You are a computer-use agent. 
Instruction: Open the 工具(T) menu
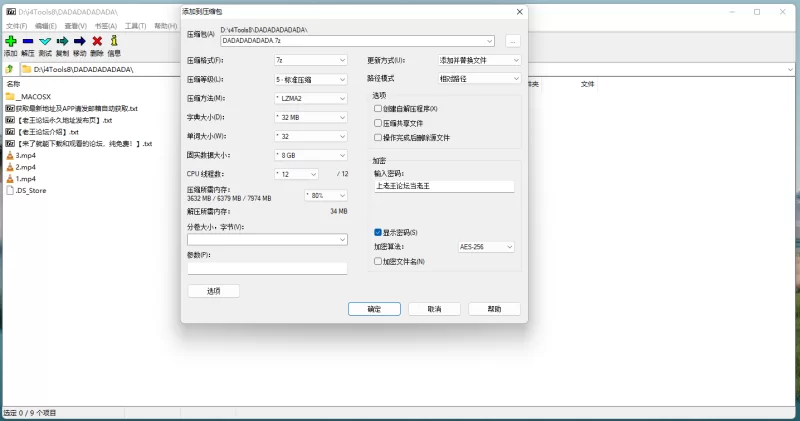click(135, 26)
